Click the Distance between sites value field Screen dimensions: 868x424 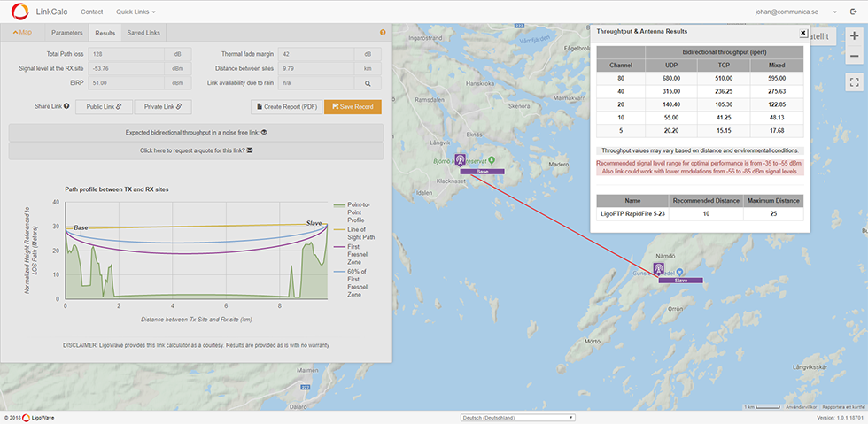click(316, 69)
